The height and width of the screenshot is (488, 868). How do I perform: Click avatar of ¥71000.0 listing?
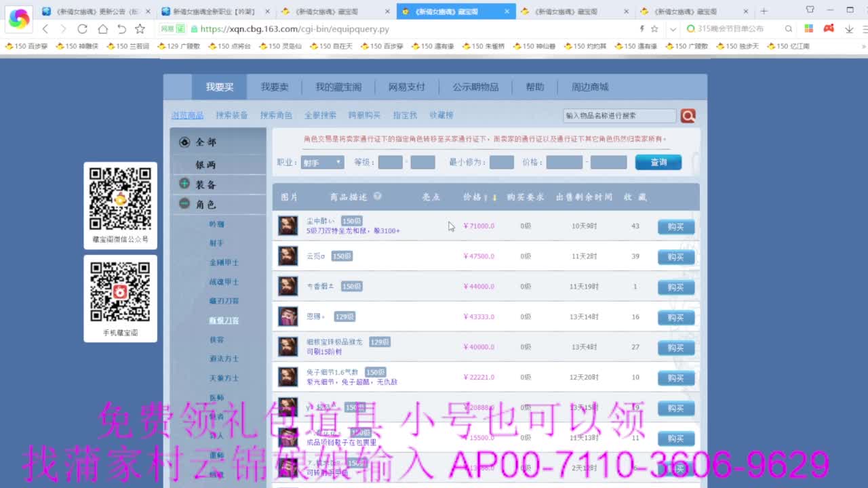click(288, 226)
